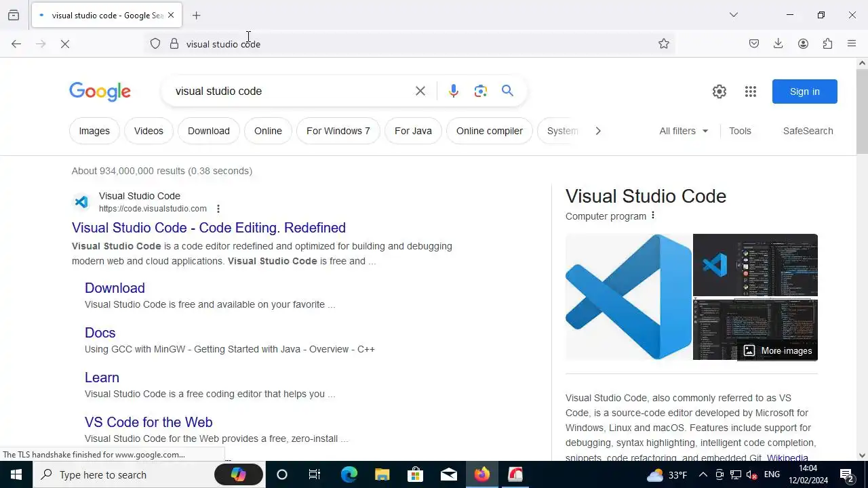View top-right VS Code editor screenshot
Screen dimensions: 868x488
click(x=755, y=265)
